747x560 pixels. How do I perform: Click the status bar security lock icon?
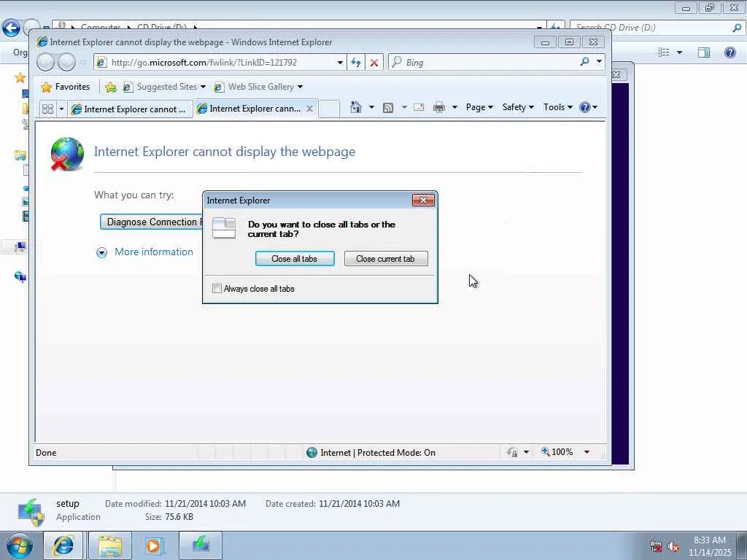pyautogui.click(x=512, y=452)
